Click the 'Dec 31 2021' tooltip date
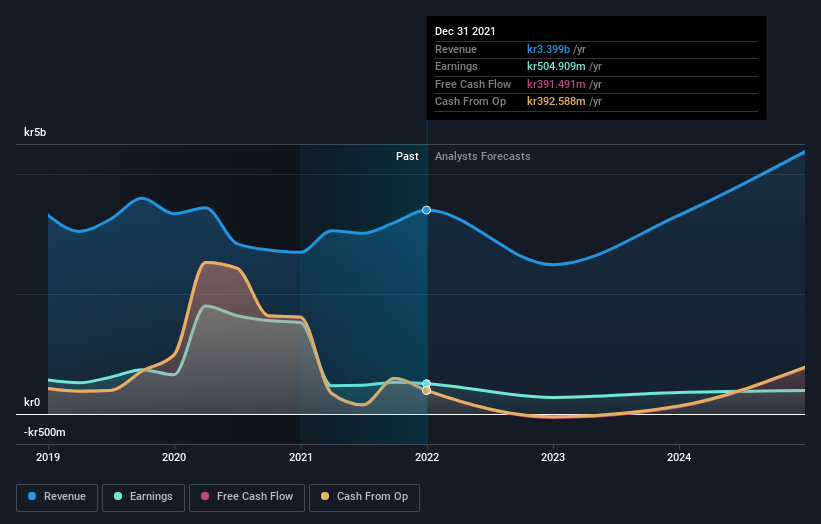 click(x=465, y=31)
